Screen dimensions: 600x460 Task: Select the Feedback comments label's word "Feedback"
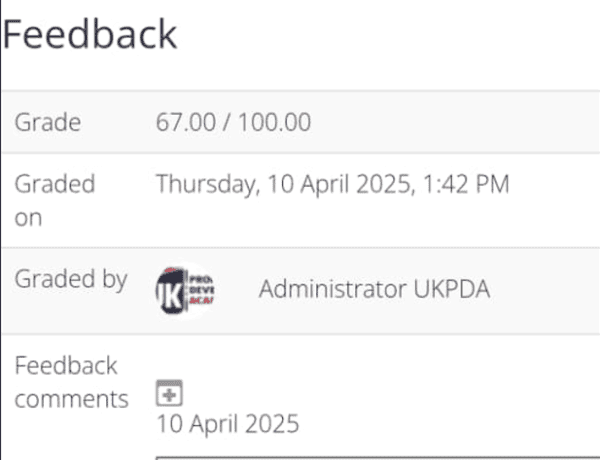66,365
